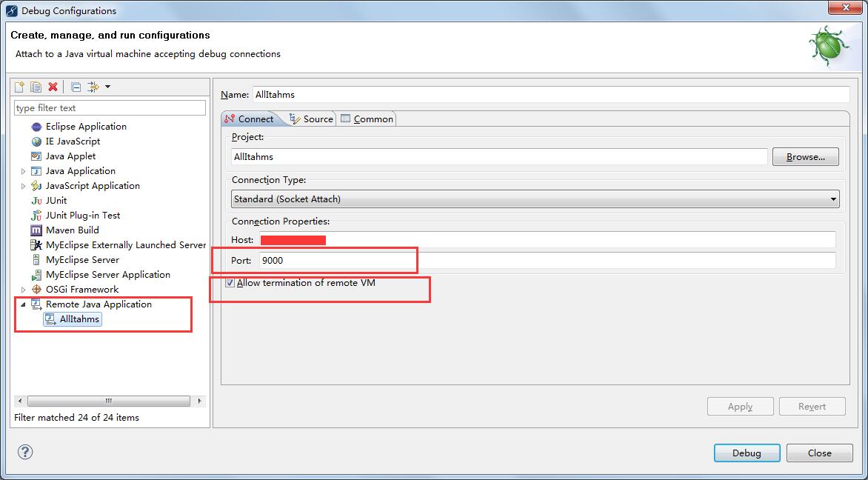Image resolution: width=868 pixels, height=480 pixels.
Task: Click the Maven Build icon
Action: [x=36, y=230]
